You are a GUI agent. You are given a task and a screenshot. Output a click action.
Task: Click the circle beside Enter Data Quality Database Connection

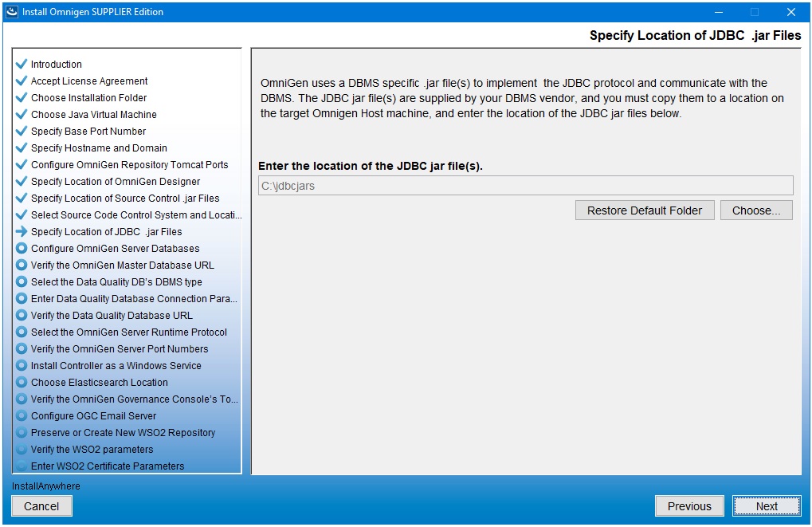[x=22, y=298]
